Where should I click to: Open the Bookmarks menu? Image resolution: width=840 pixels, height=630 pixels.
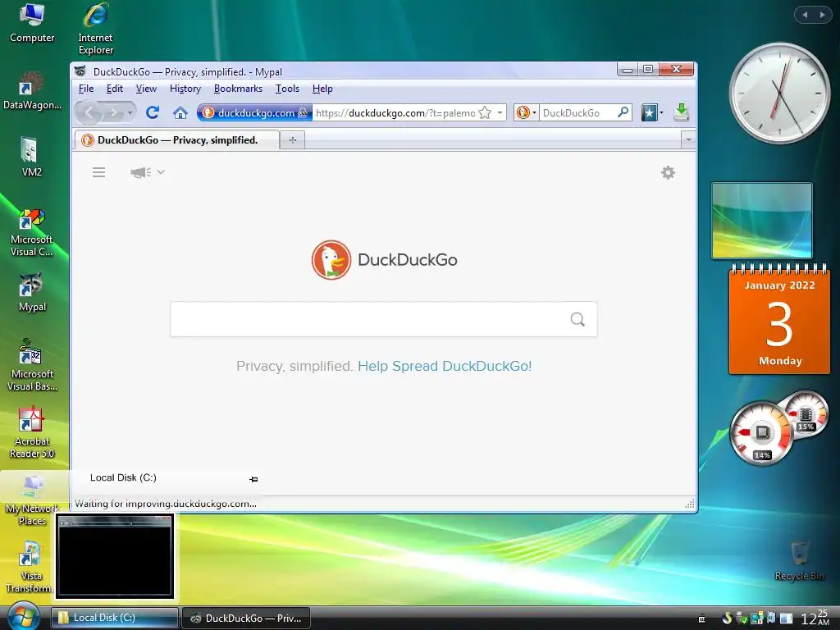(239, 89)
